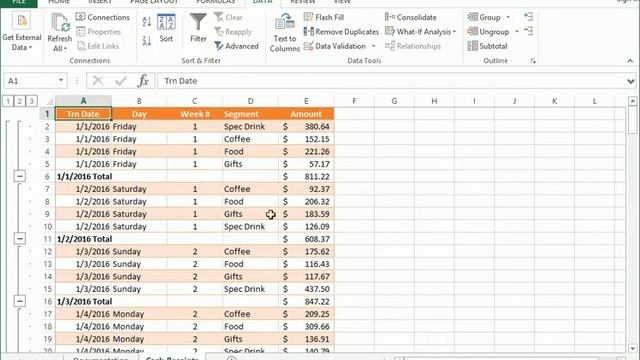The height and width of the screenshot is (360, 640).
Task: Launch Text to Columns wizard
Action: pos(284,33)
